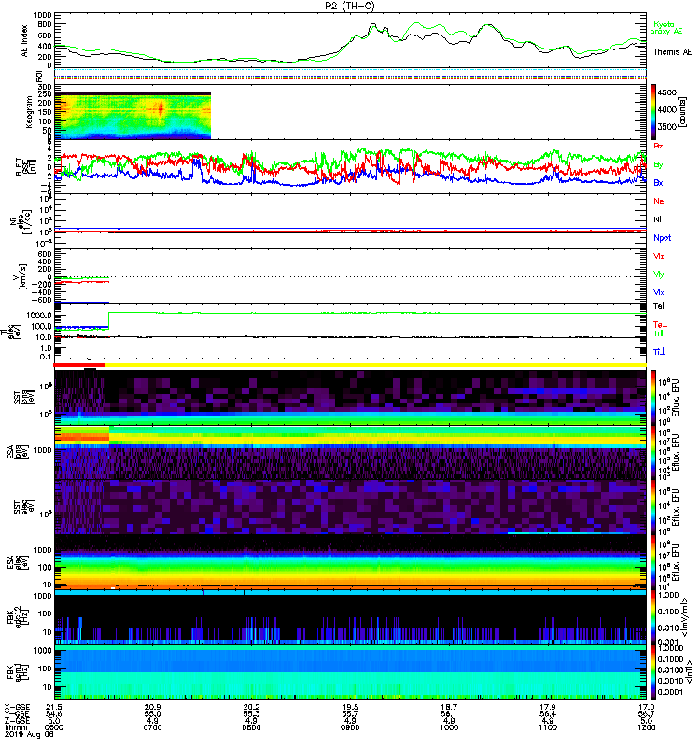700x747 pixels.
Task: Select the blue Npot legend label
Action: pyautogui.click(x=663, y=238)
